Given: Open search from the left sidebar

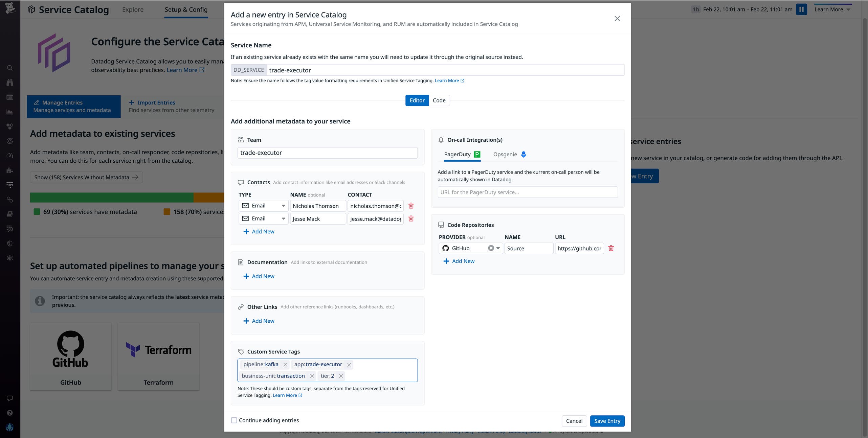Looking at the screenshot, I should pyautogui.click(x=10, y=68).
